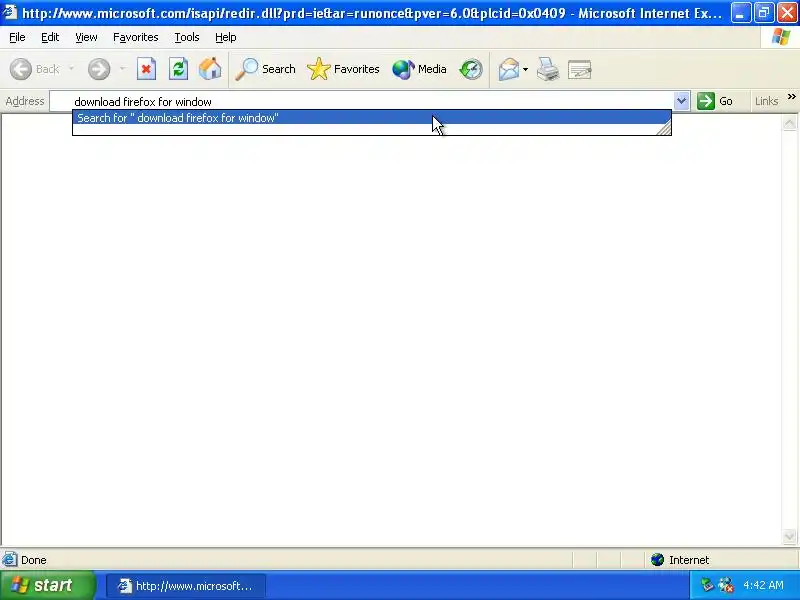Click the Back navigation button

35,69
